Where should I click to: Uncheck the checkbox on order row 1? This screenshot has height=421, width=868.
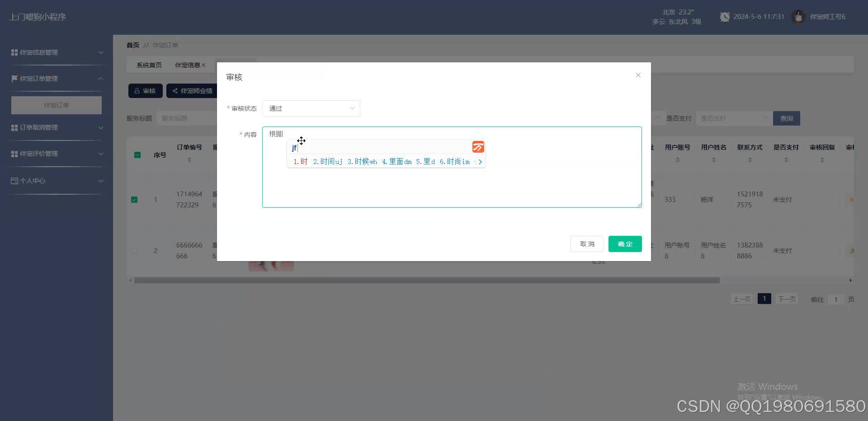pos(134,199)
